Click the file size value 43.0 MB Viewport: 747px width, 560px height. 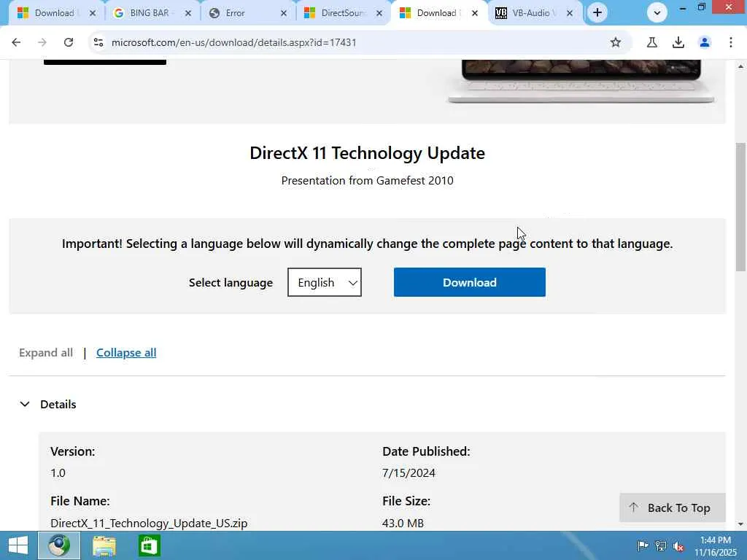(x=403, y=523)
